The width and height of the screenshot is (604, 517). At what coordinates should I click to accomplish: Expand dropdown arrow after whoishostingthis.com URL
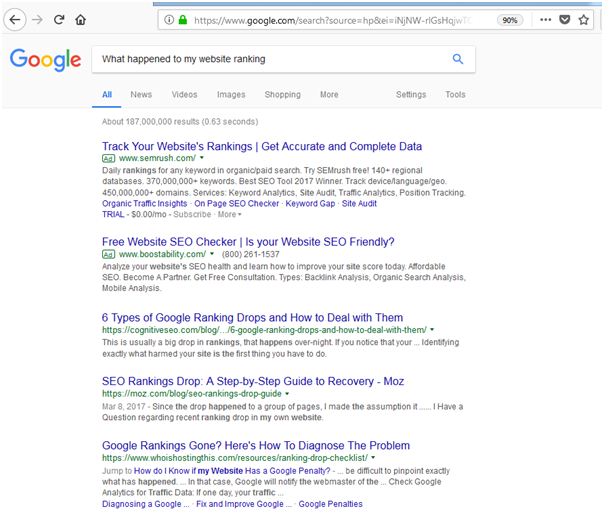tap(373, 458)
